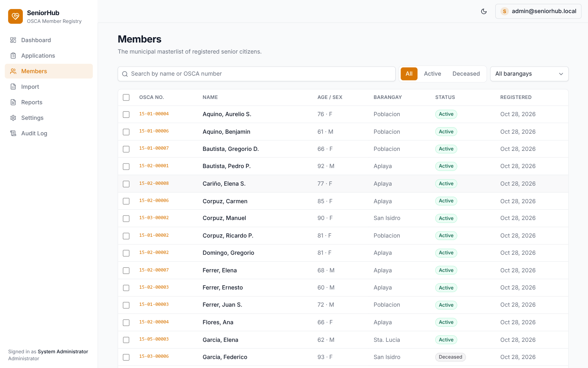Open the Reports section

pos(49,102)
